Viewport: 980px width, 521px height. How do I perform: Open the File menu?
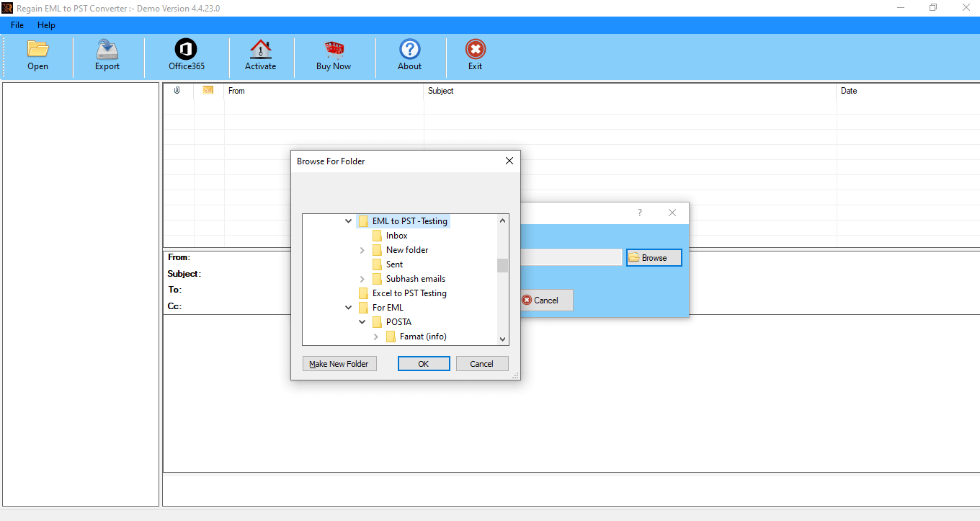tap(17, 25)
